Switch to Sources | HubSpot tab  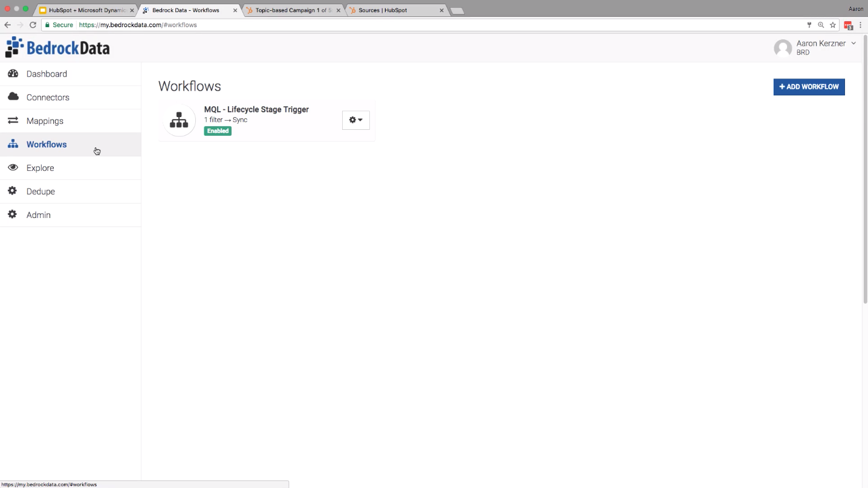tap(397, 10)
